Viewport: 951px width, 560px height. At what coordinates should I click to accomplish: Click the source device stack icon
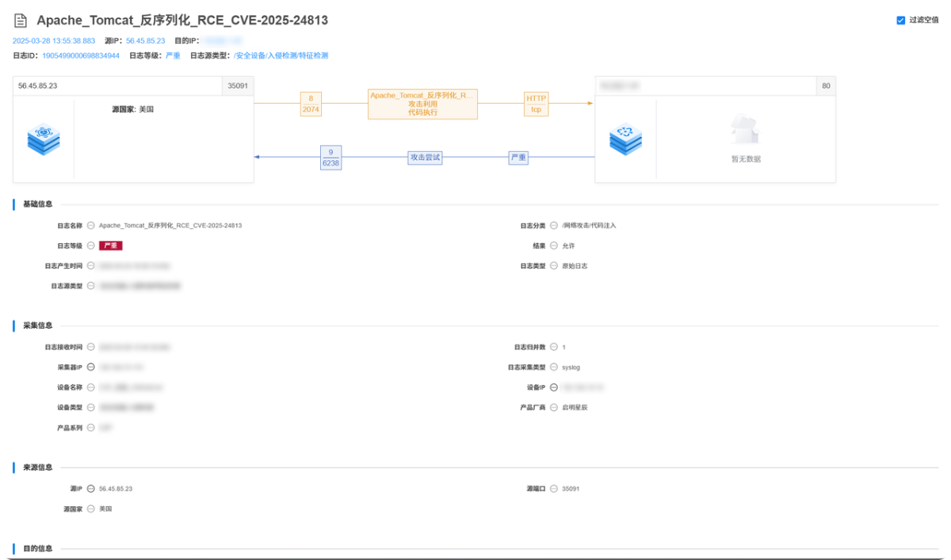click(x=44, y=139)
